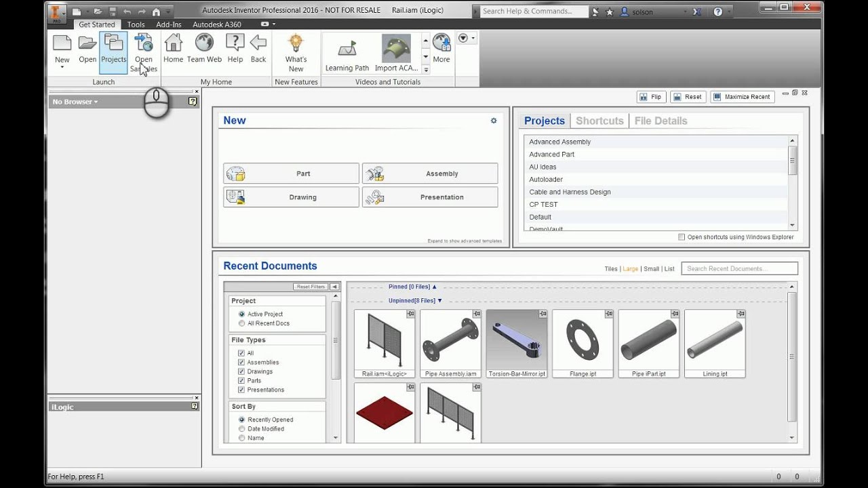Open the solson account dropdown
This screenshot has width=868, height=488.
tap(686, 12)
